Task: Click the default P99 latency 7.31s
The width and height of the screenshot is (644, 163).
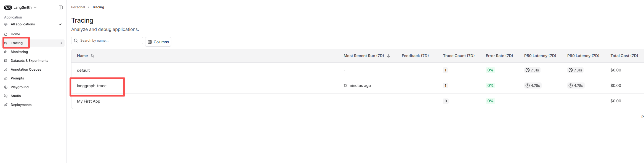Action: (x=575, y=70)
